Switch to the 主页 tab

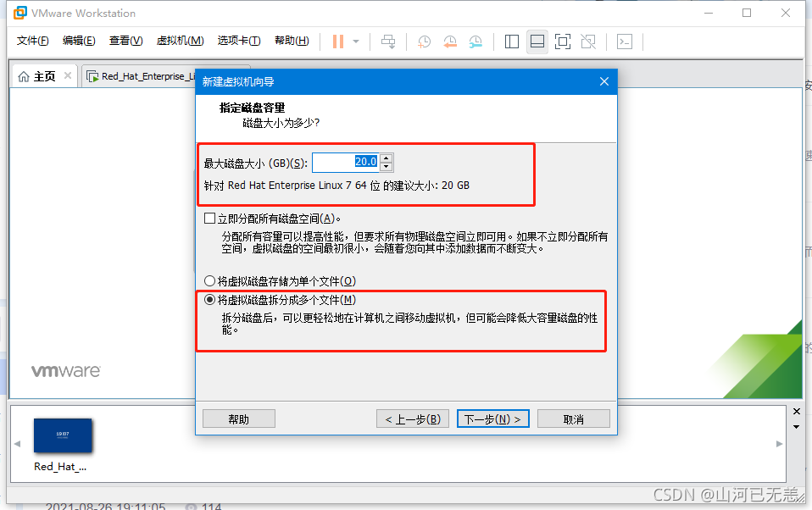point(44,76)
